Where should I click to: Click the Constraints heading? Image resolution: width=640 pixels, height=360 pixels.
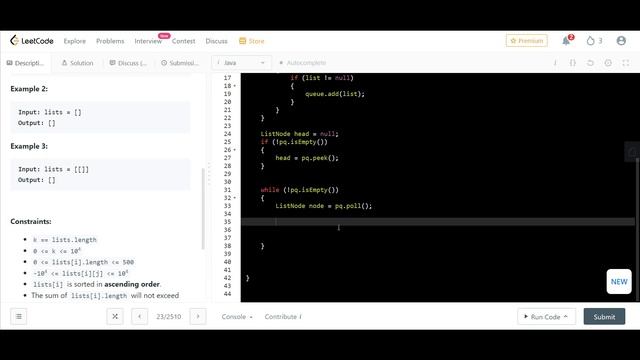[31, 221]
